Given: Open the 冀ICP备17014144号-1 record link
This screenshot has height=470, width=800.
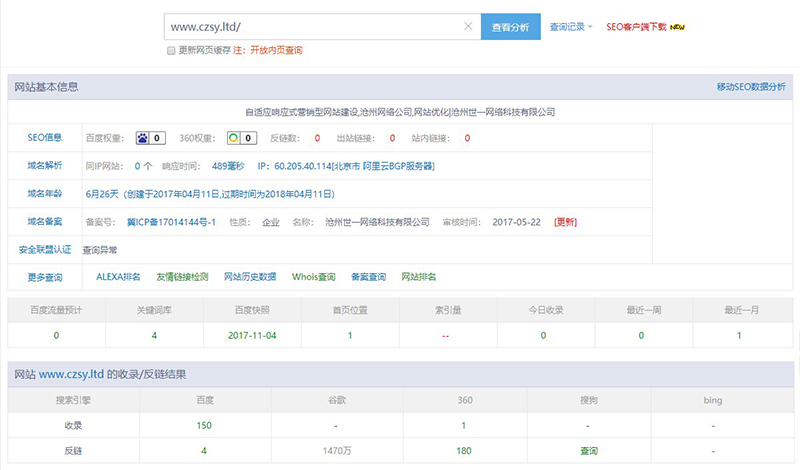Looking at the screenshot, I should coord(171,222).
